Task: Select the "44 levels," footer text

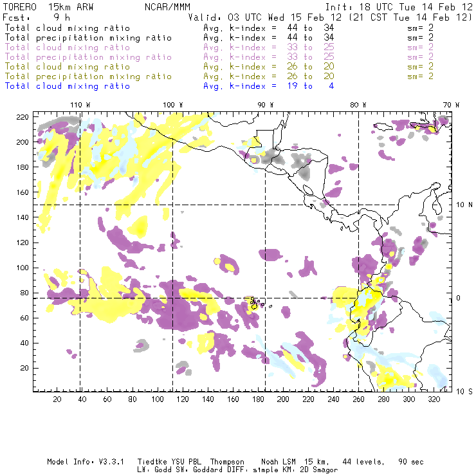Action: 363,462
